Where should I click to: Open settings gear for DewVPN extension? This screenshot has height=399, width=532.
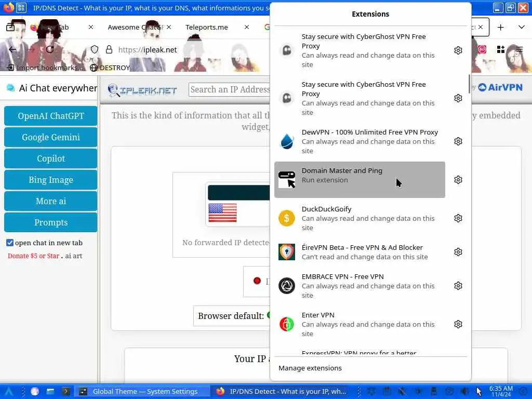coord(458,141)
